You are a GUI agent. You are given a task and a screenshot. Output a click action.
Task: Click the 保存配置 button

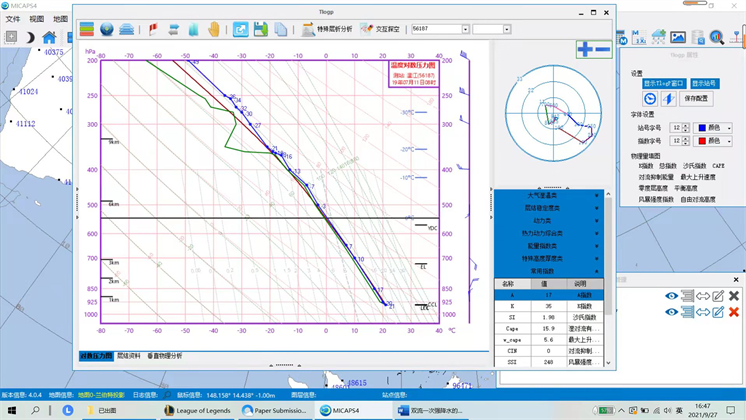(696, 99)
